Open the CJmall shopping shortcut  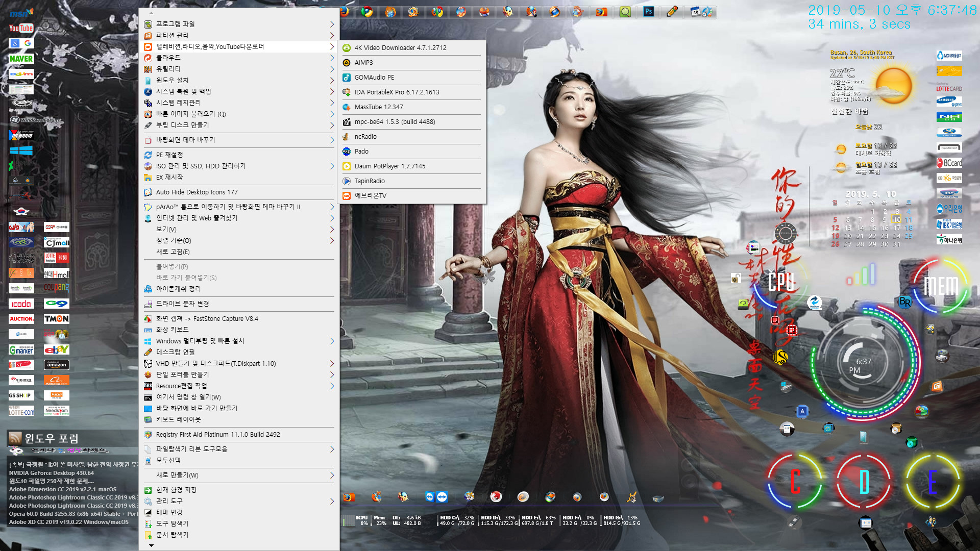tap(57, 242)
